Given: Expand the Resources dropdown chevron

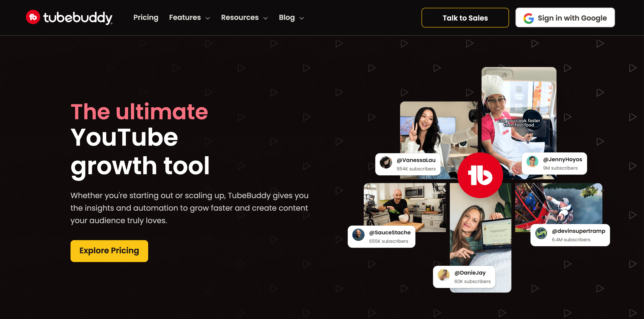Looking at the screenshot, I should pos(266,18).
